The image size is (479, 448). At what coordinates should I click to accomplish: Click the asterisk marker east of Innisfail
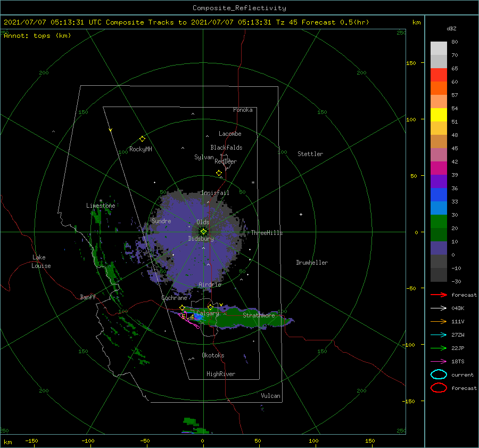point(253,183)
